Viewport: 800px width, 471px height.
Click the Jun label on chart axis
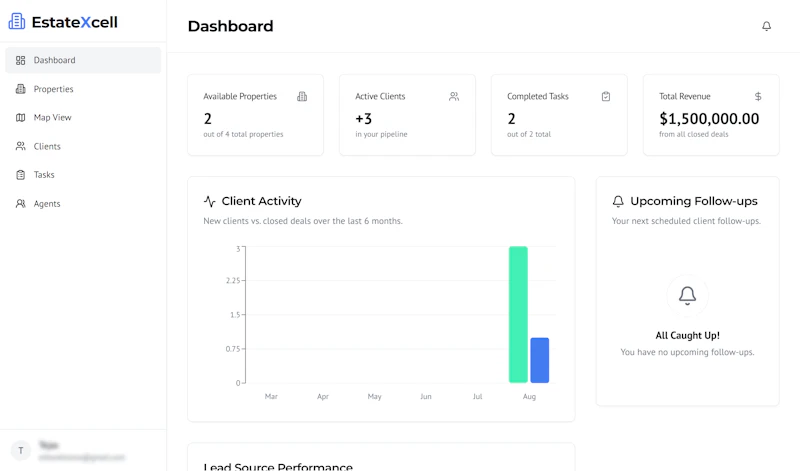coord(426,396)
